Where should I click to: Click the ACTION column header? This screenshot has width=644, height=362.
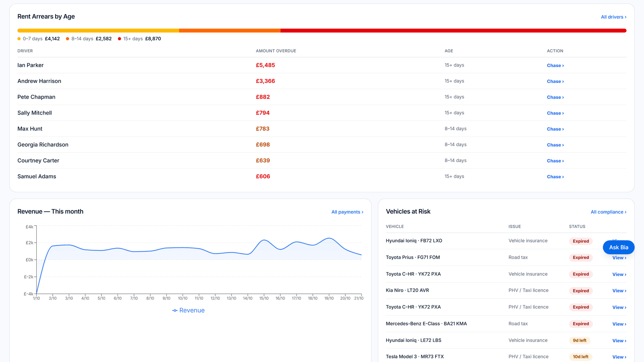coord(555,51)
